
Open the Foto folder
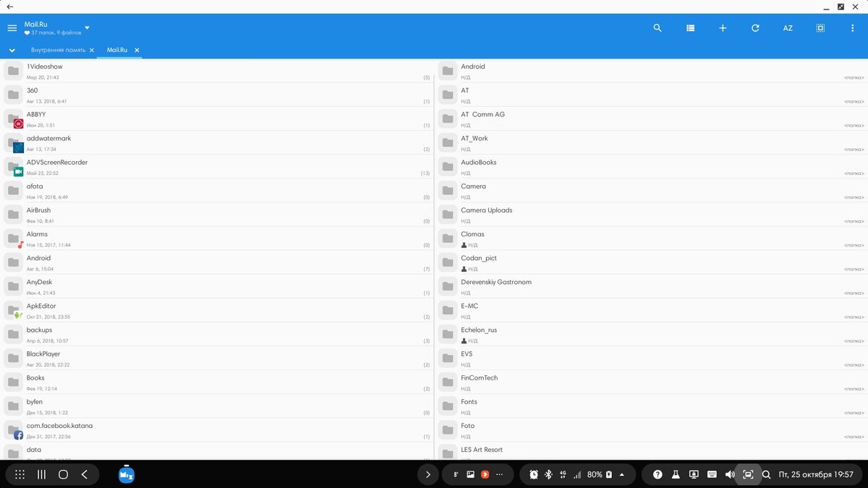[x=651, y=429]
